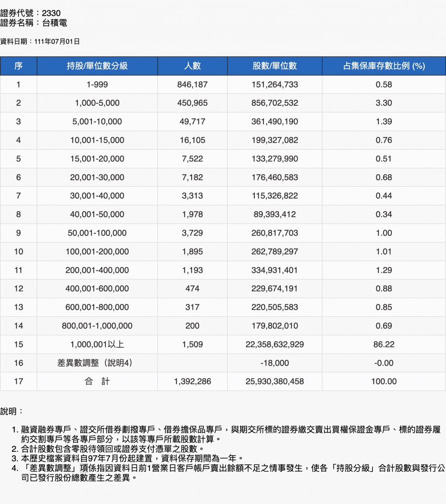Select the 200,001-400,000 range cell

click(97, 270)
